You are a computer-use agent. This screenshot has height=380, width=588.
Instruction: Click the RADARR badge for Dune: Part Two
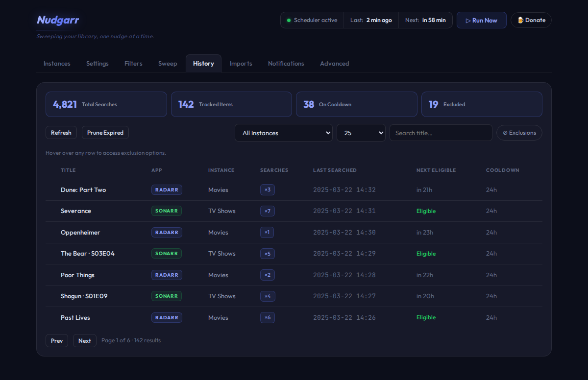coord(167,190)
